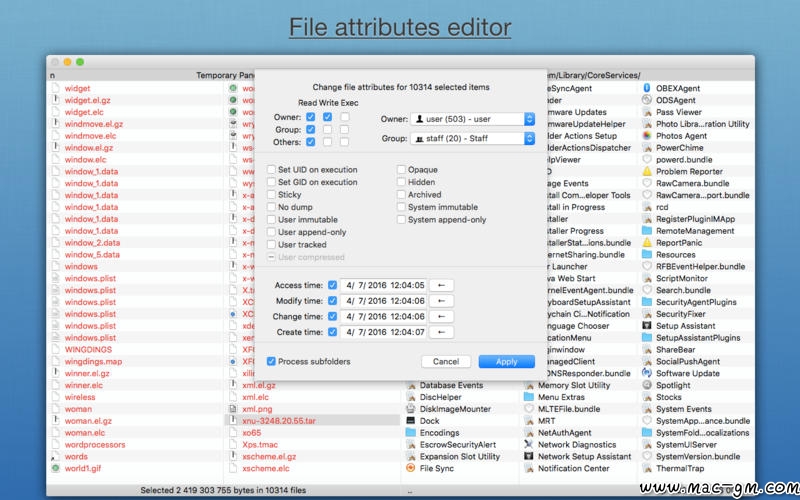Screen dimensions: 800x500
Task: Select the Notification Center entry
Action: coord(573,468)
